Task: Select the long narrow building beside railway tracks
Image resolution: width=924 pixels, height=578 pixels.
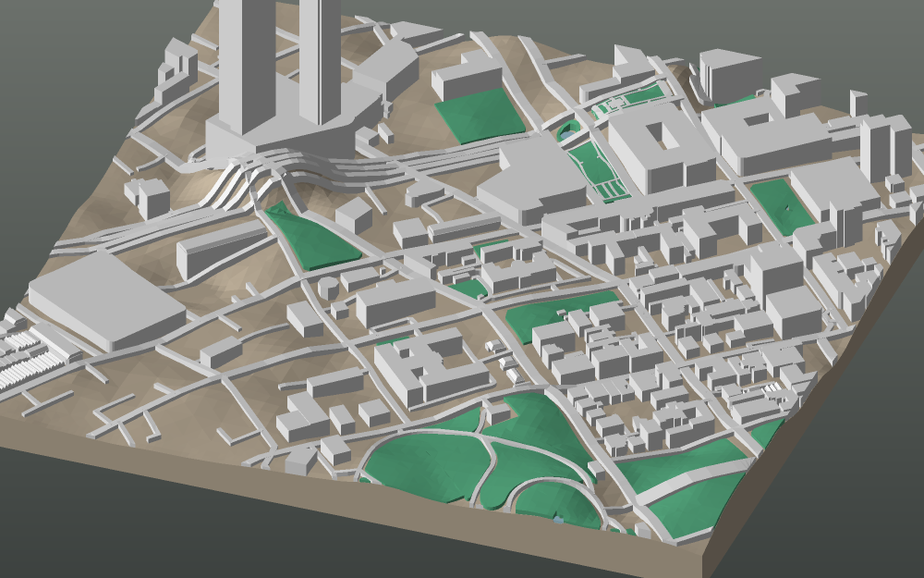Action: pos(222,248)
